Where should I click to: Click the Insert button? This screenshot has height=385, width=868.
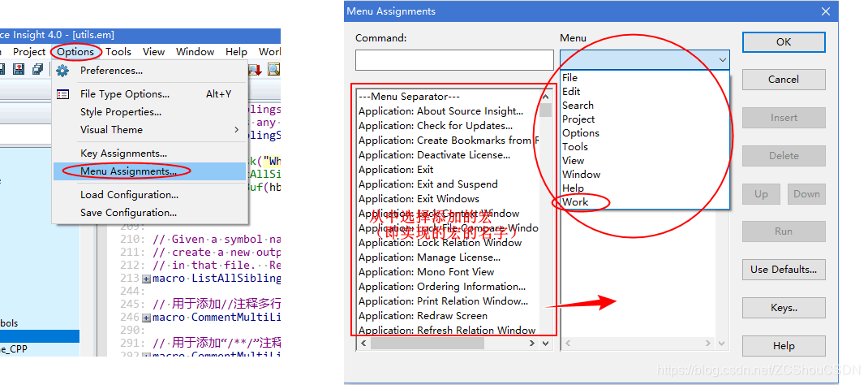coord(784,118)
